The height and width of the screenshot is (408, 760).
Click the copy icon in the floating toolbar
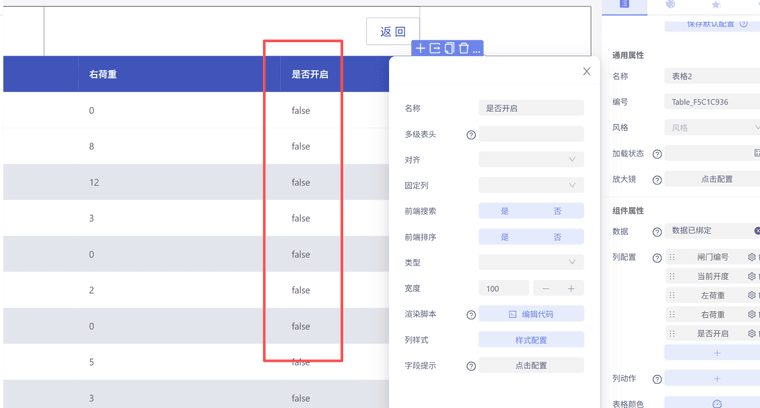449,48
